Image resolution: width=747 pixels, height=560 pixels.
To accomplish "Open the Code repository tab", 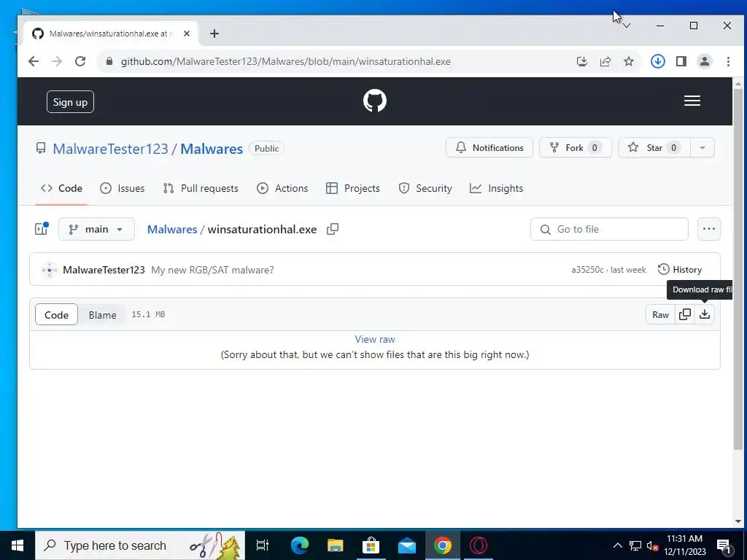I will [61, 188].
